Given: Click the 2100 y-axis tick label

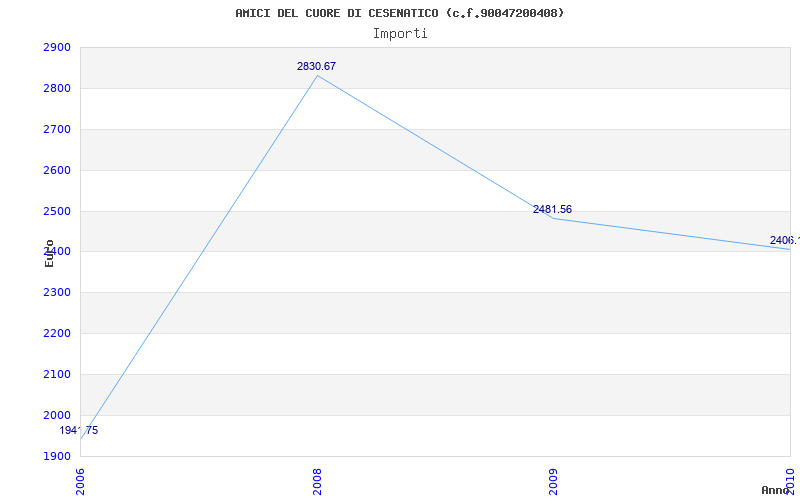Looking at the screenshot, I should [x=57, y=374].
